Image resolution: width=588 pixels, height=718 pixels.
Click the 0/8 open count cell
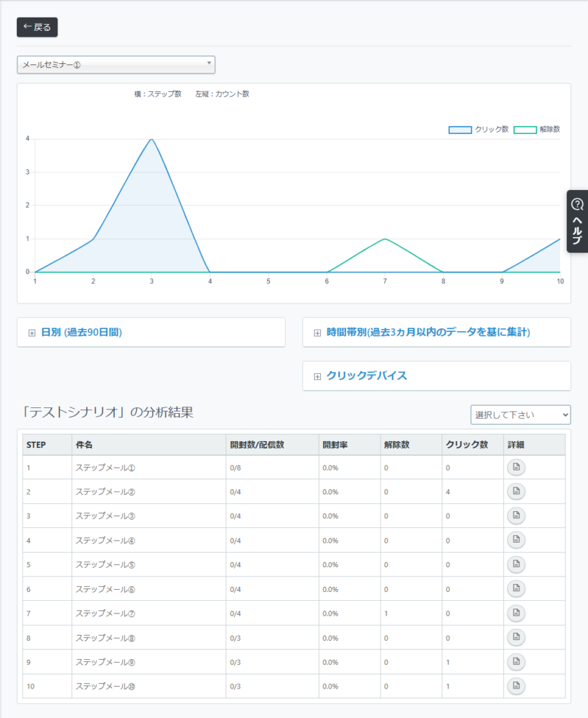click(x=272, y=468)
